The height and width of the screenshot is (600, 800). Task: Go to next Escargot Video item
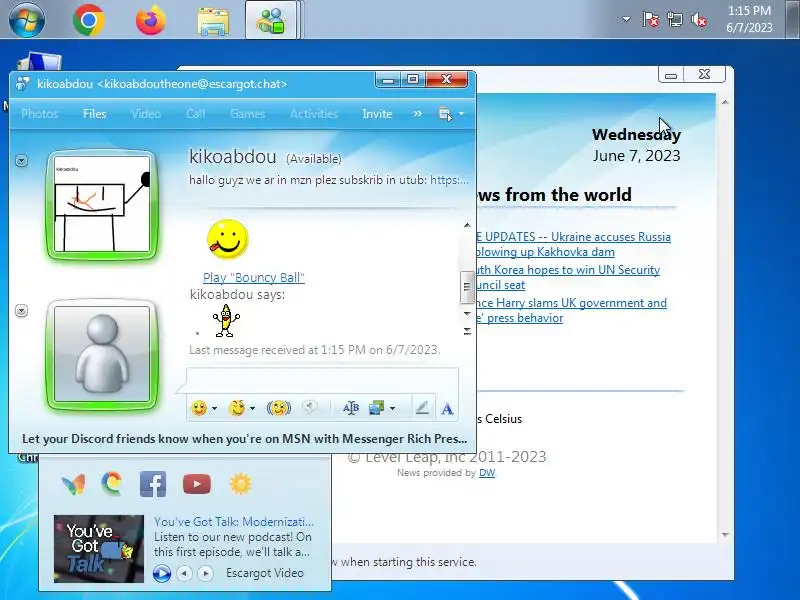[206, 573]
